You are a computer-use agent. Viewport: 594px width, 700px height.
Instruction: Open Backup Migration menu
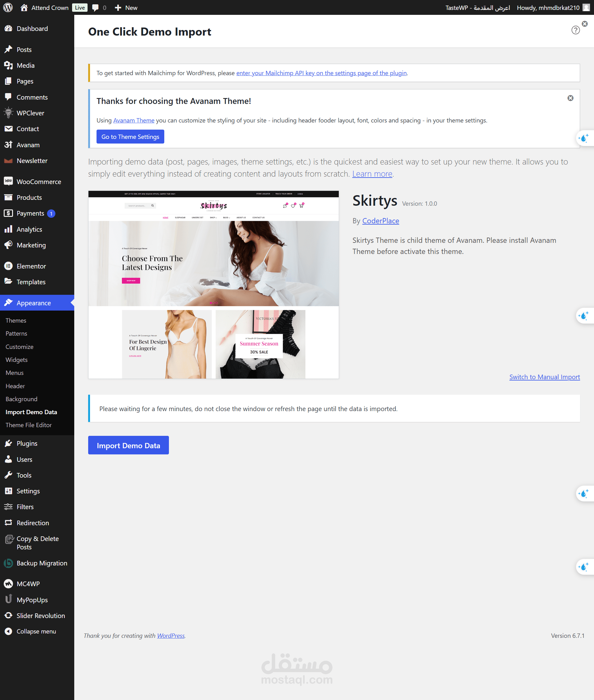pyautogui.click(x=42, y=563)
